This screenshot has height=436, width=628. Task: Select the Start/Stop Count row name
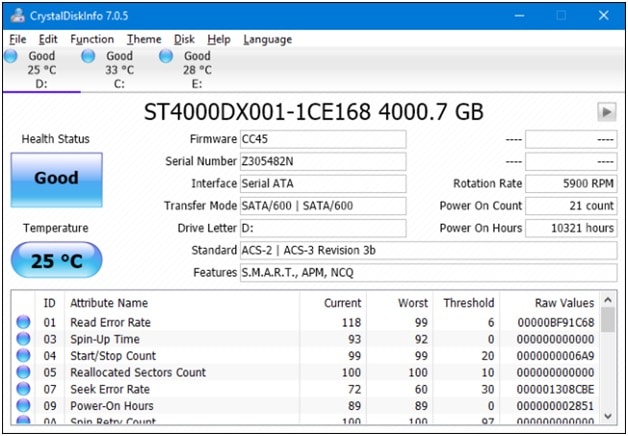pyautogui.click(x=113, y=356)
